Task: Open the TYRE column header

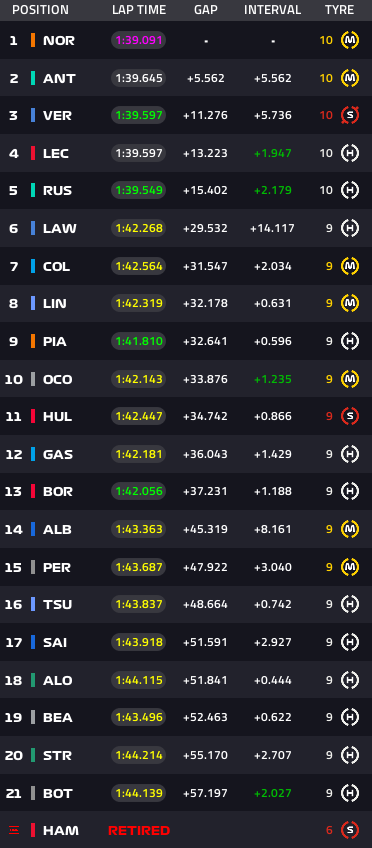Action: (x=340, y=10)
